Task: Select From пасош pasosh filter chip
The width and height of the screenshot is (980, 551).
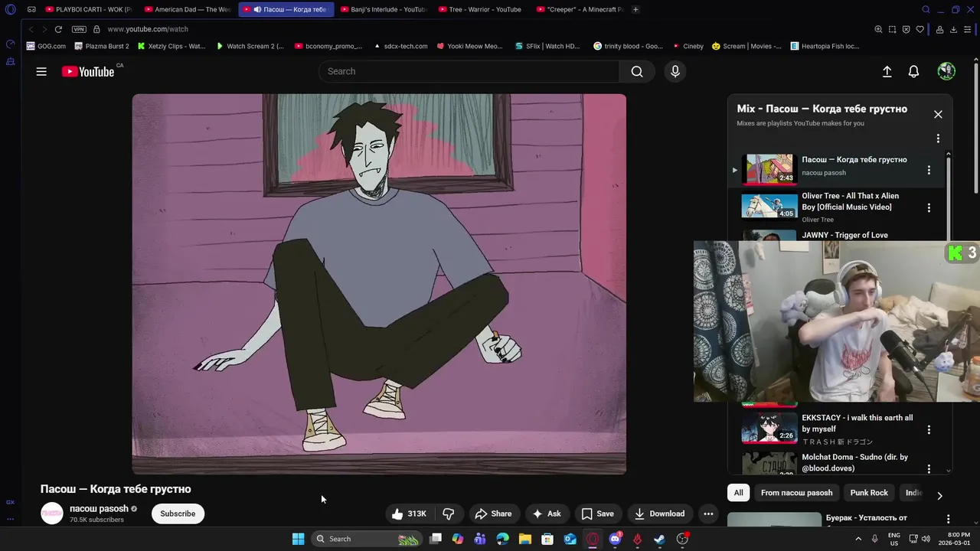Action: tap(796, 493)
